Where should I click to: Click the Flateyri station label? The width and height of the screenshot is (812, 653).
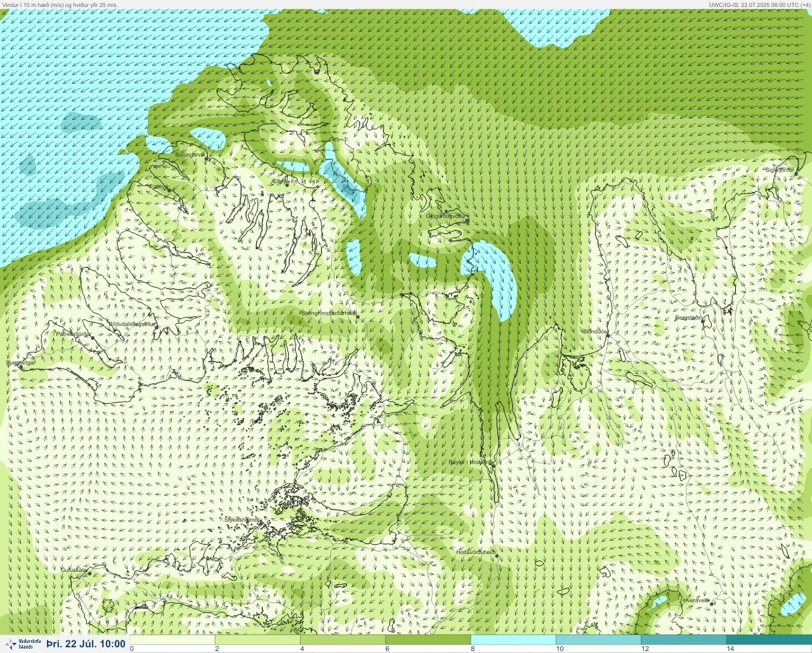[157, 187]
